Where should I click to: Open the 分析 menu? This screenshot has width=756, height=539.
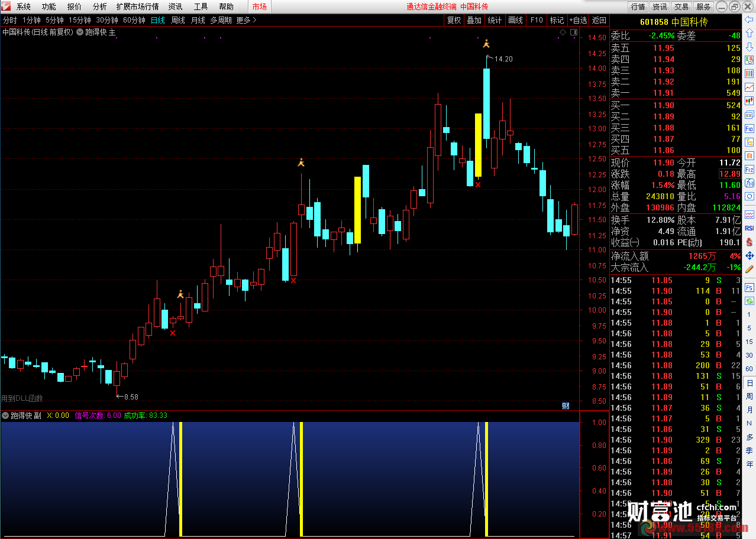100,7
